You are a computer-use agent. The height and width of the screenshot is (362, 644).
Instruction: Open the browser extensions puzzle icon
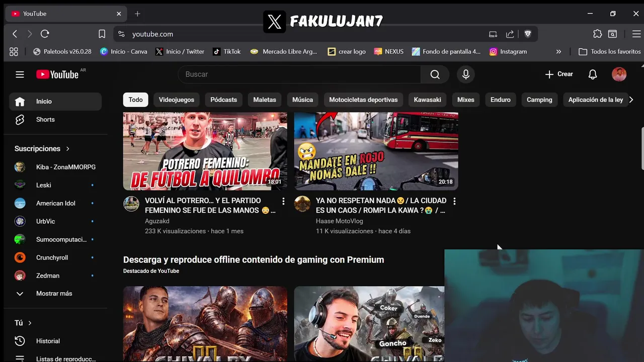(597, 34)
